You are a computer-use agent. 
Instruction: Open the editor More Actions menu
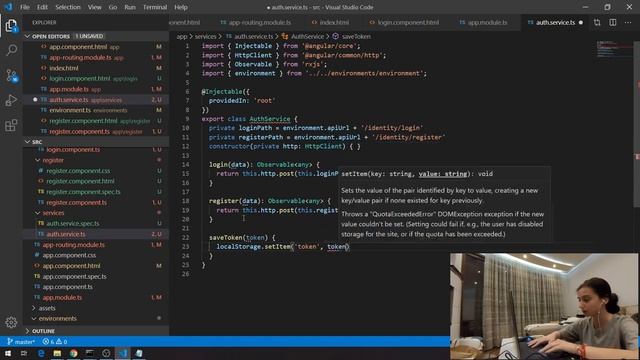(628, 22)
